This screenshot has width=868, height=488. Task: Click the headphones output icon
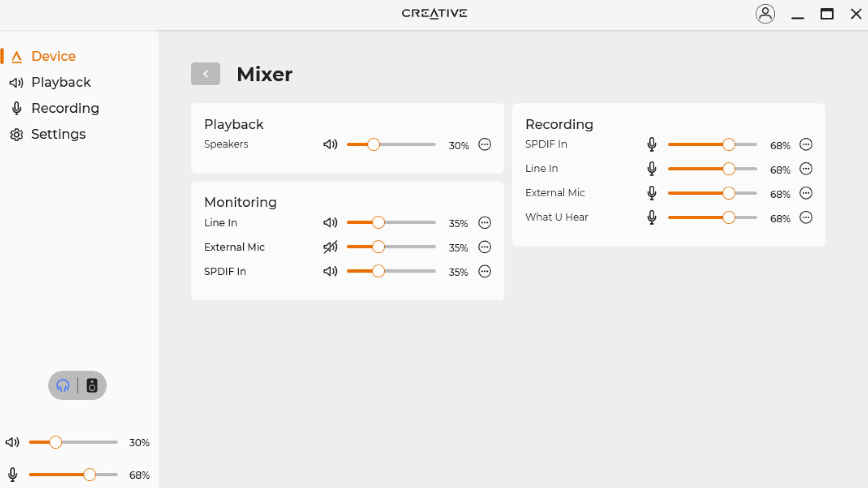click(x=63, y=385)
